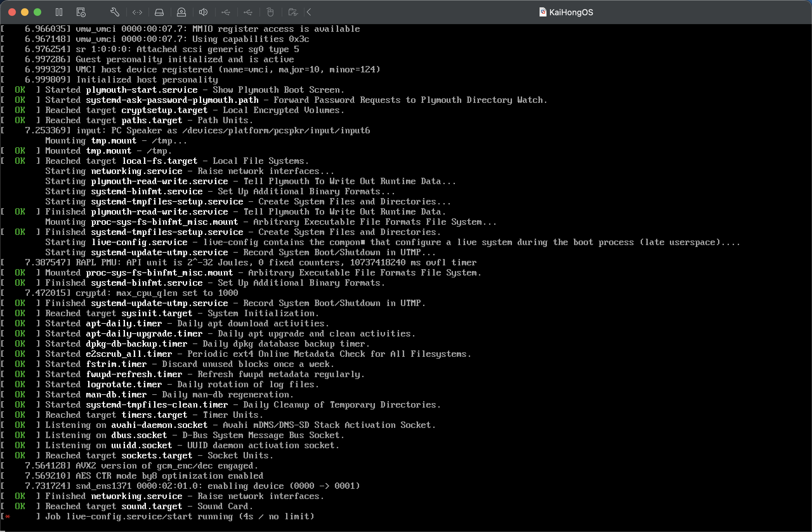812x532 pixels.
Task: Click the Started plymouth-start.service line
Action: (194, 90)
